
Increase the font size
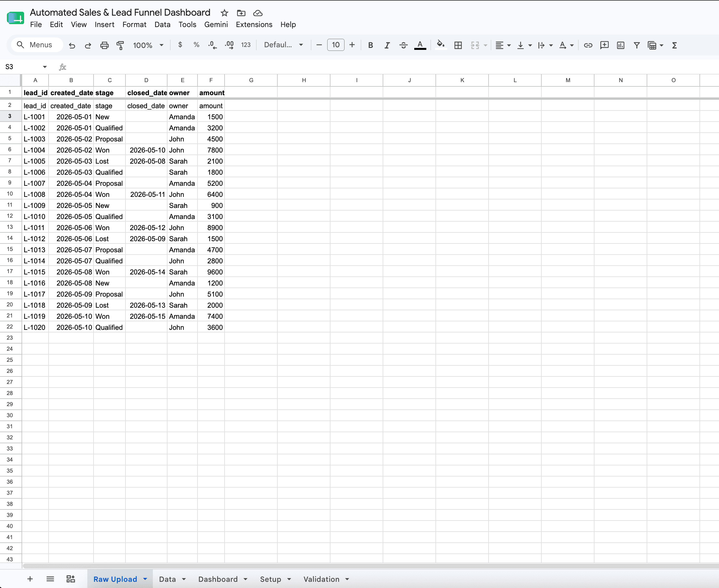click(352, 45)
